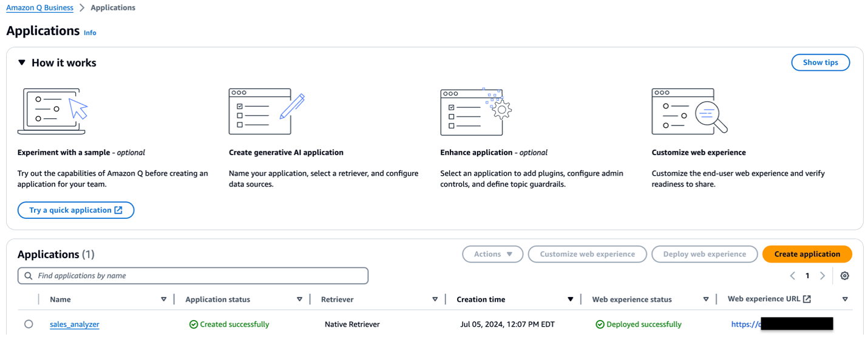
Task: Go to the next page arrow
Action: (822, 276)
